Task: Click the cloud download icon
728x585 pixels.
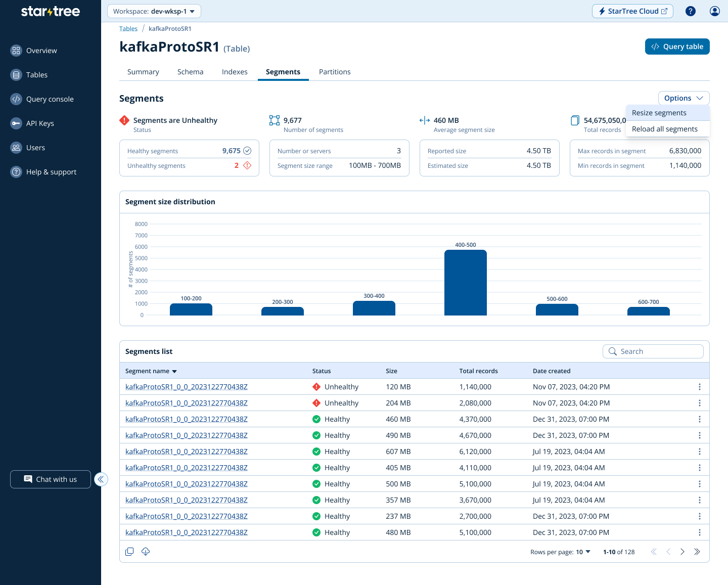Action: tap(146, 552)
